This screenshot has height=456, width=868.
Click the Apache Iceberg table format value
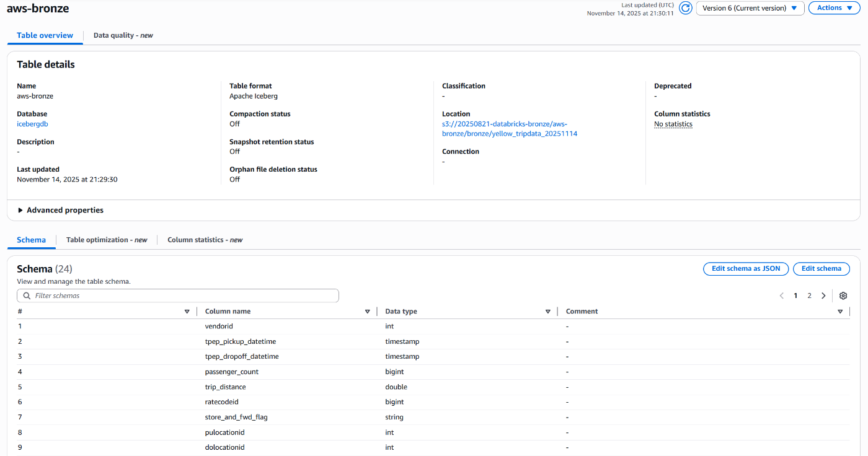click(254, 96)
